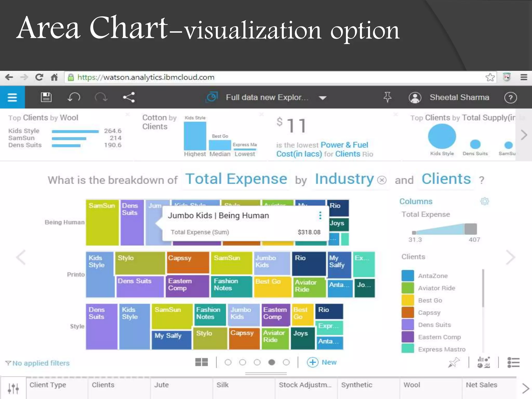532x399 pixels.
Task: Click the Total Expense range slider handle
Action: pyautogui.click(x=471, y=229)
